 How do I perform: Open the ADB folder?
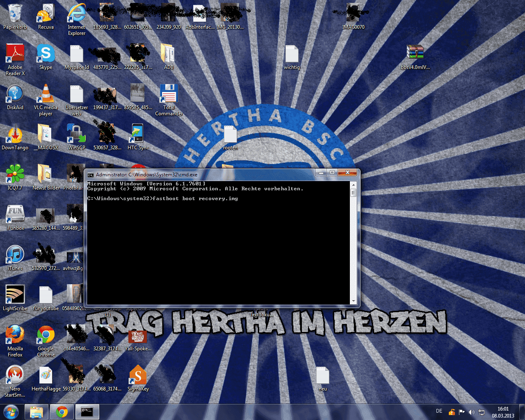click(x=169, y=57)
